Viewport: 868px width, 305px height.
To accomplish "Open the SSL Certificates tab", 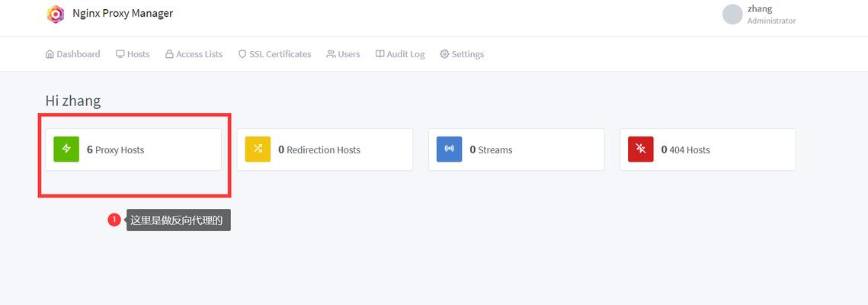I will click(274, 54).
